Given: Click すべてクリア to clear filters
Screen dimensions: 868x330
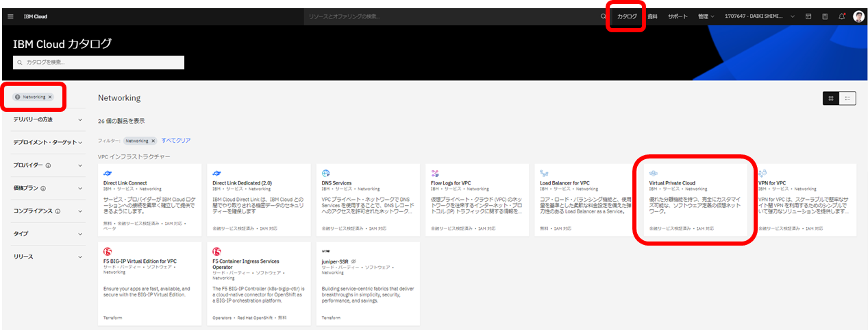Looking at the screenshot, I should (176, 140).
